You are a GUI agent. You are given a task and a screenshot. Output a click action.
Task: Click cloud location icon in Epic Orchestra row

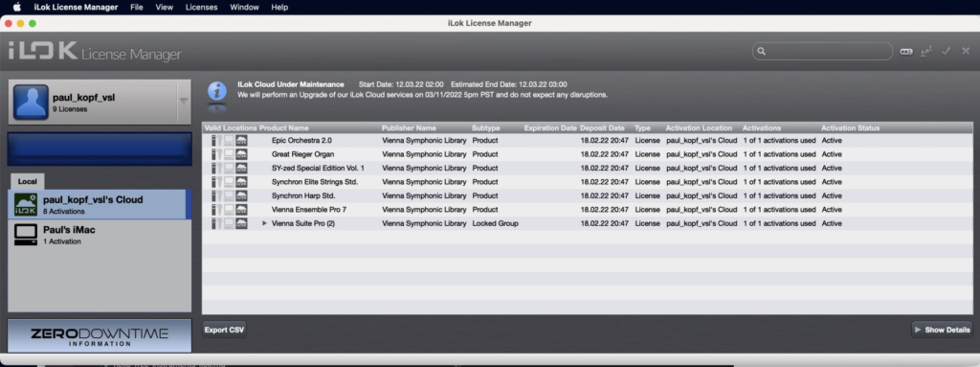pos(241,140)
